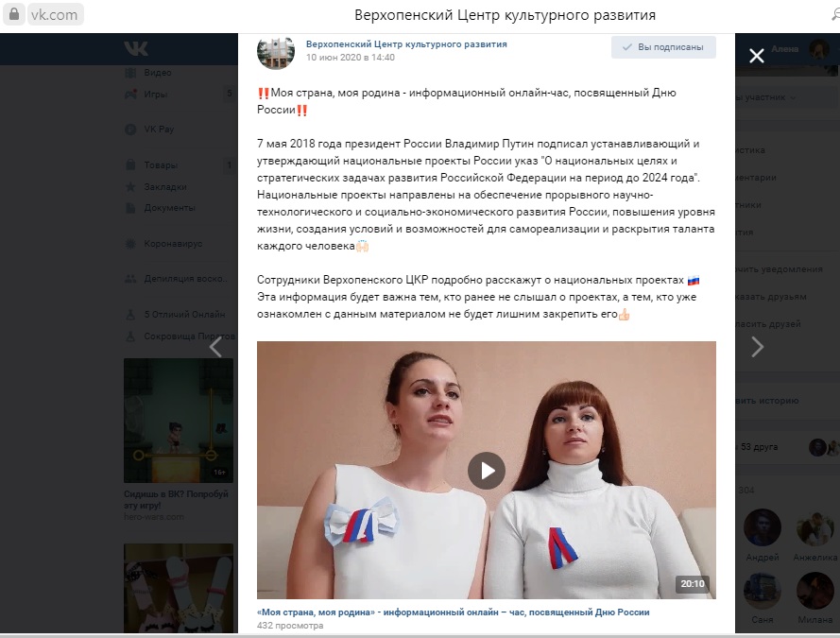Open Товары in the sidebar
The width and height of the screenshot is (840, 638).
click(x=161, y=165)
